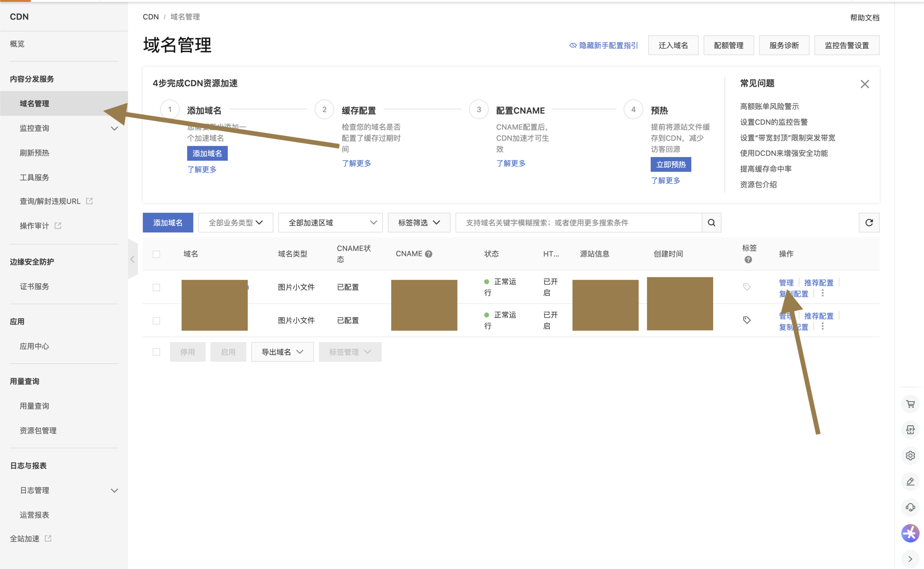This screenshot has width=924, height=569.
Task: Expand right toolbar with the bottom chevron
Action: click(x=910, y=559)
